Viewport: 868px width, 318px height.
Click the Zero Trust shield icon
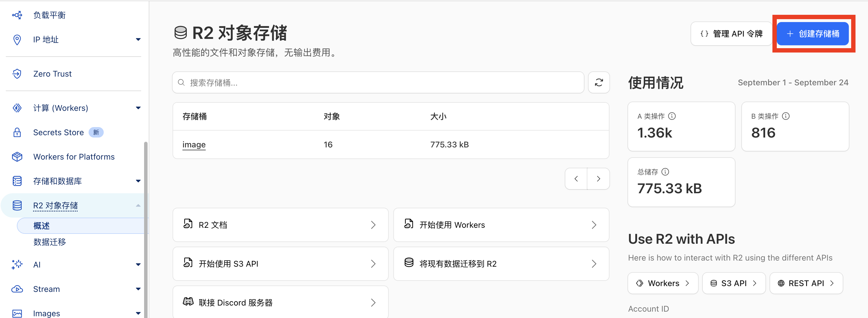tap(17, 74)
